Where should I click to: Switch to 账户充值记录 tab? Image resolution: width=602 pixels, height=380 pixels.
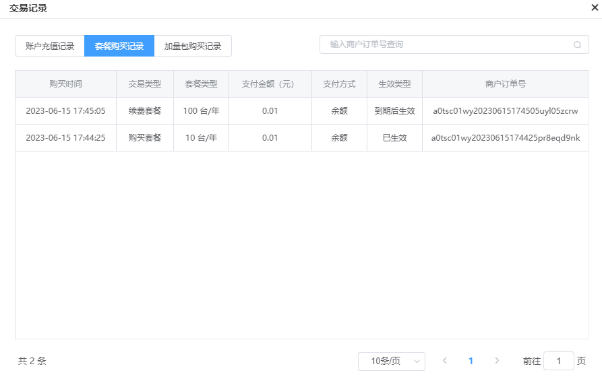[x=50, y=46]
